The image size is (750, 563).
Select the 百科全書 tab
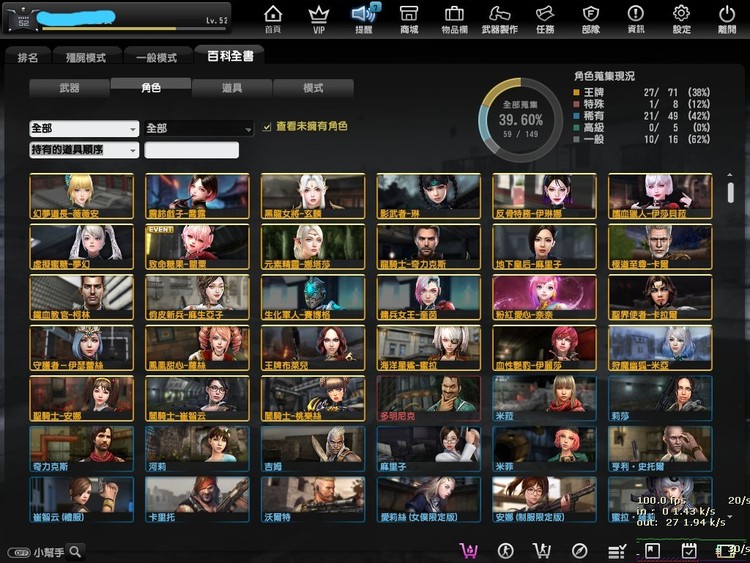230,56
